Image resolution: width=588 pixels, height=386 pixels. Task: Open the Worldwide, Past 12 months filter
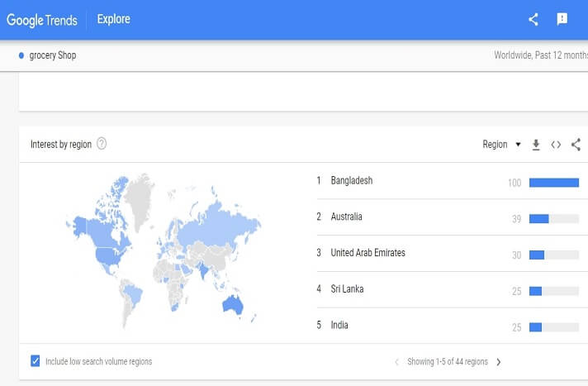point(540,55)
